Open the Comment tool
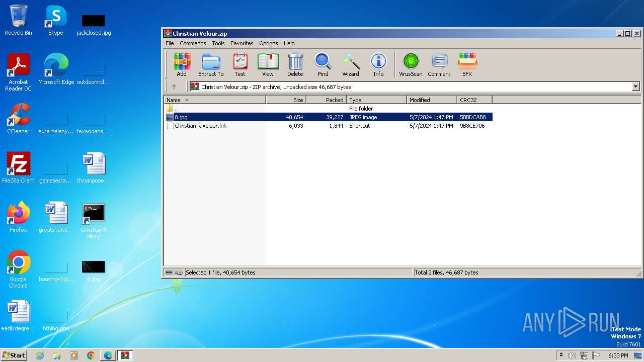644x362 pixels. coord(439,64)
